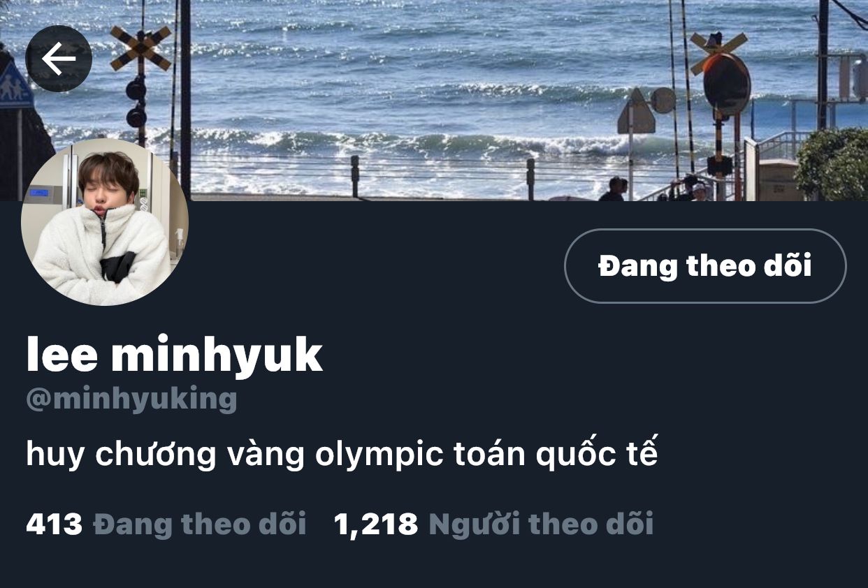Screen dimensions: 868x588
Task: Click the @minhyuking username handle
Action: 131,399
